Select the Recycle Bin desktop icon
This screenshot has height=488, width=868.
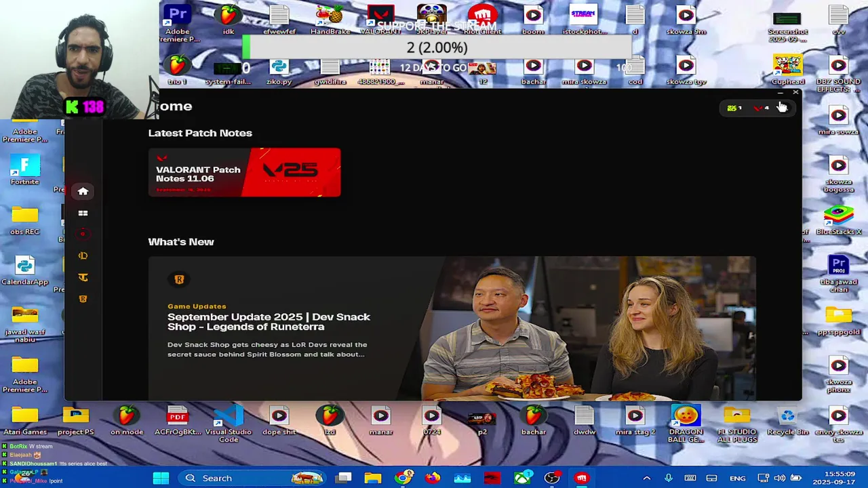[x=787, y=420]
